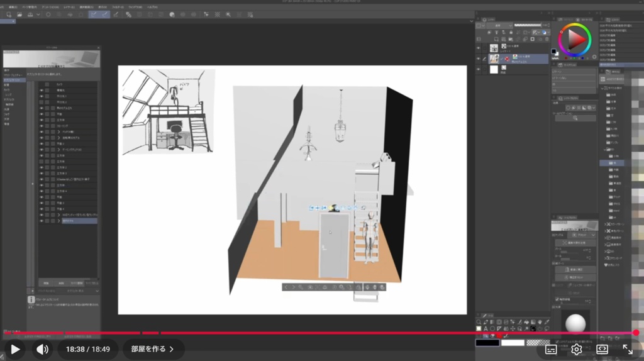Select the 平行光1 row in the object list
The width and height of the screenshot is (644, 361).
68,96
